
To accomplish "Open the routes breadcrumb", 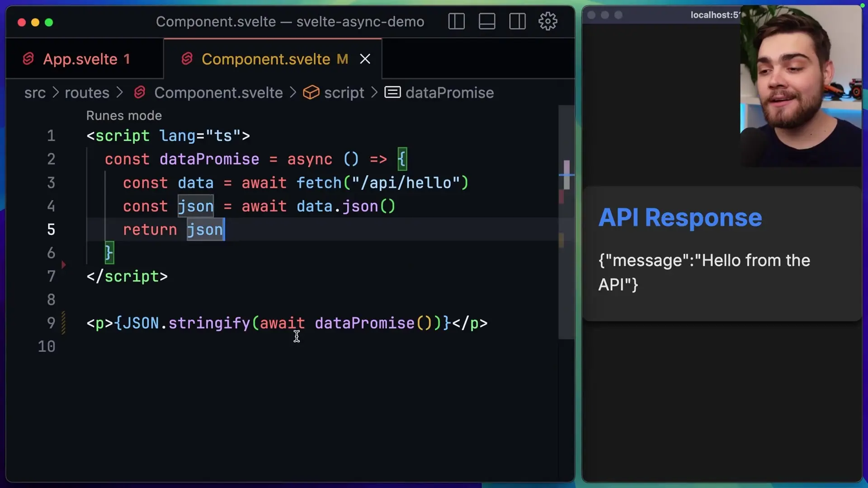I will tap(87, 93).
